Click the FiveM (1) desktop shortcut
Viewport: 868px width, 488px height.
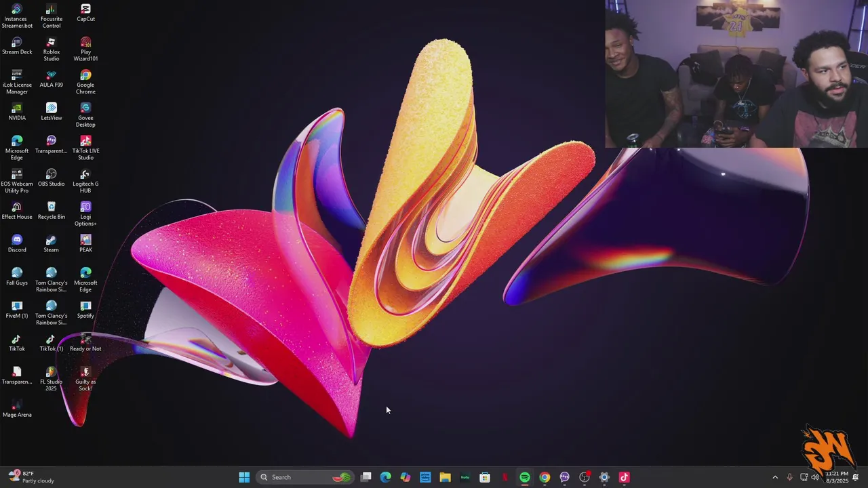point(17,310)
